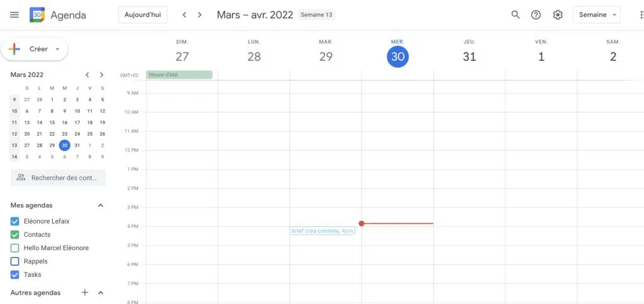
Task: Click the Aujourd'hui button
Action: [142, 15]
